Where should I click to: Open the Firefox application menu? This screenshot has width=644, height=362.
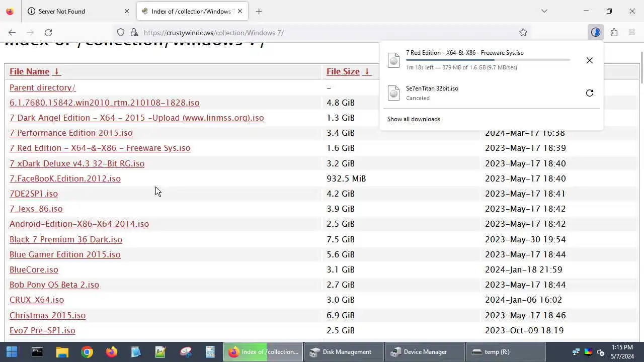632,33
